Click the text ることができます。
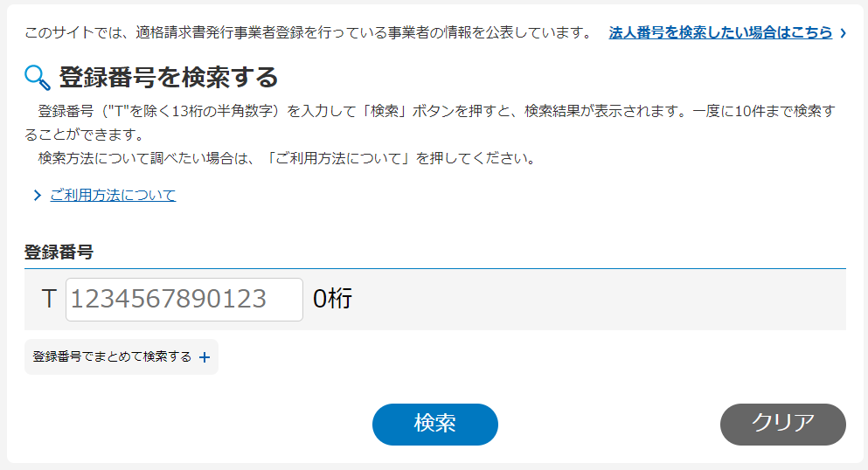Screen dimensions: 868x470 (x=85, y=135)
